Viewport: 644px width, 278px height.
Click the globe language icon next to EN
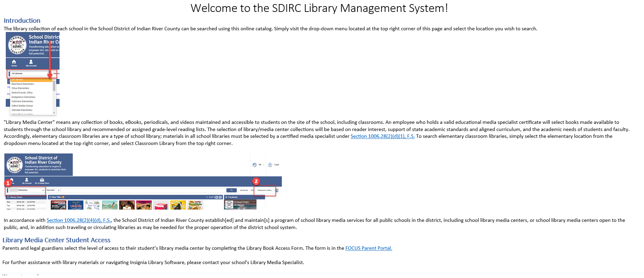(254, 165)
